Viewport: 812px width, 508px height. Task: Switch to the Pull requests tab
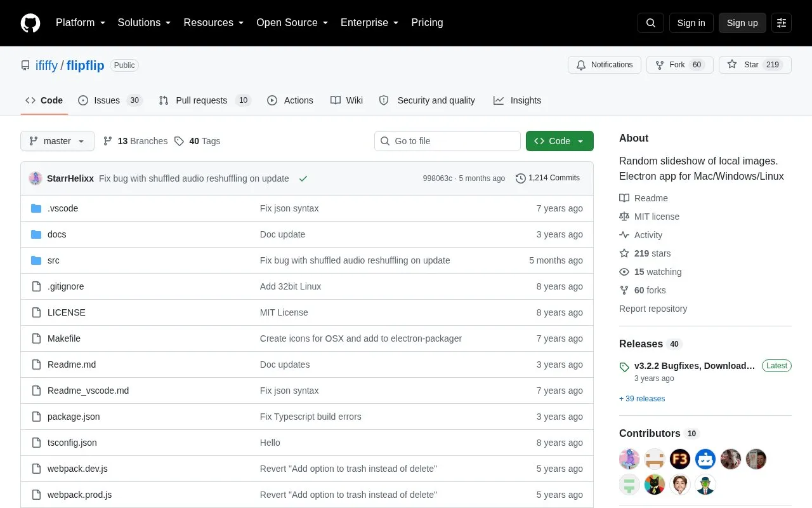click(x=205, y=100)
